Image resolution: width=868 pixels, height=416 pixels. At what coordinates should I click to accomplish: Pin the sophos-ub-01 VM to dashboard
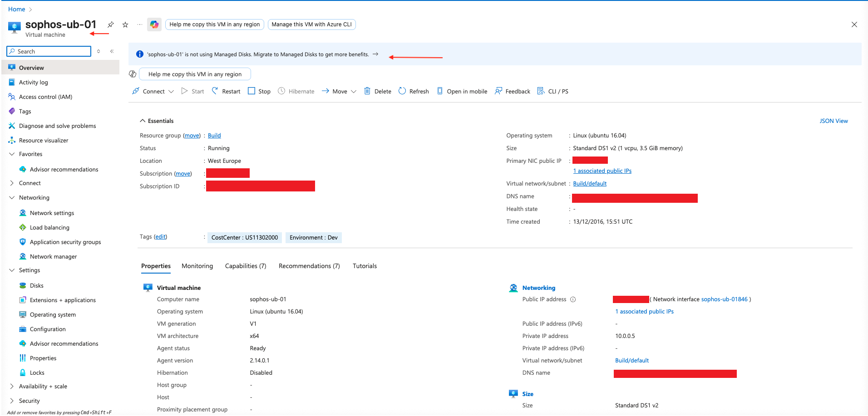110,24
